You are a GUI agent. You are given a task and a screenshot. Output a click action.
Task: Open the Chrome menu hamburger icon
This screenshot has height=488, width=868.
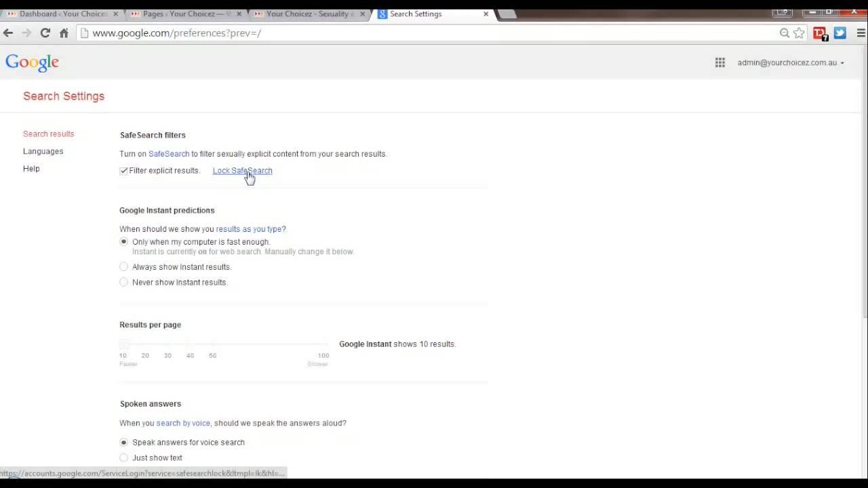click(861, 33)
